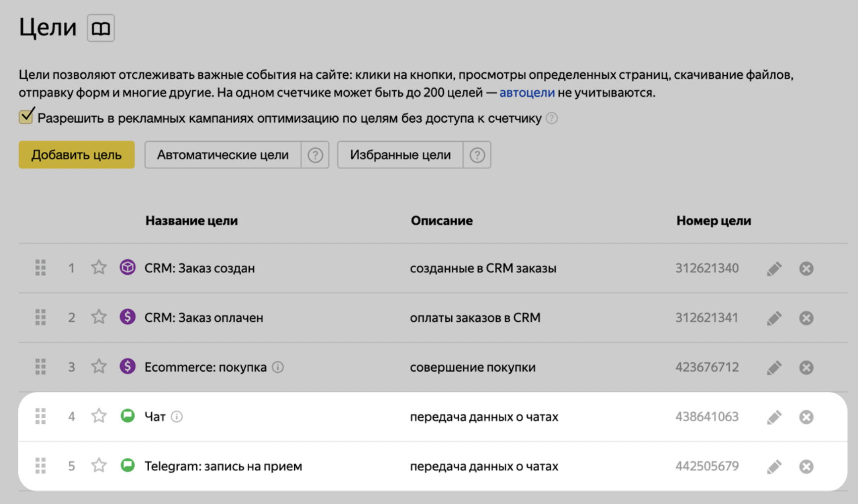This screenshot has height=504, width=858.
Task: Uncheck the ad campaign optimization checkbox
Action: (x=26, y=117)
